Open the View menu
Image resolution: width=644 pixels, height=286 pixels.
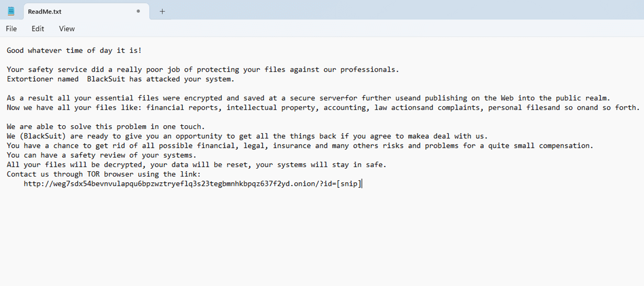(x=66, y=29)
